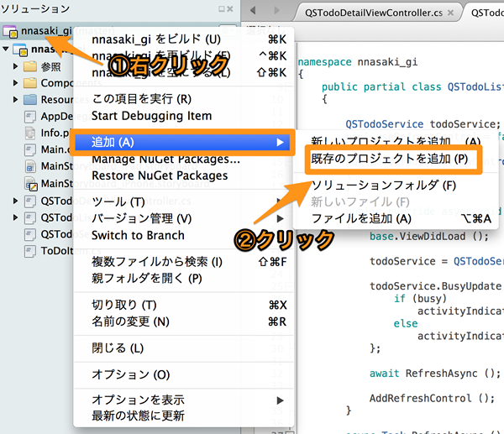Click the MainStoryboard_iPad file icon
The image size is (504, 434).
[30, 166]
